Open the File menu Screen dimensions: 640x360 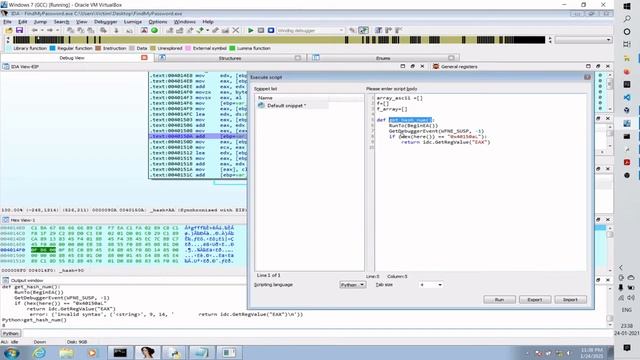(x=8, y=22)
